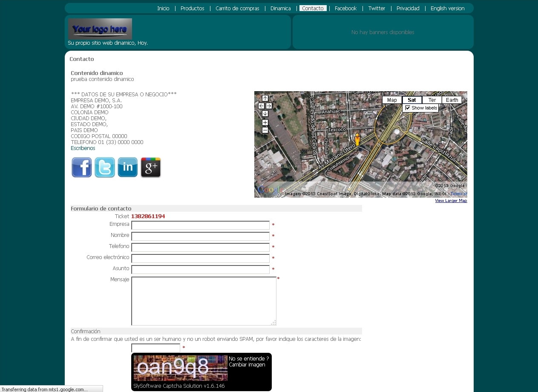Click the 'PAIS DEMO' address line
The image size is (538, 392).
(x=84, y=130)
